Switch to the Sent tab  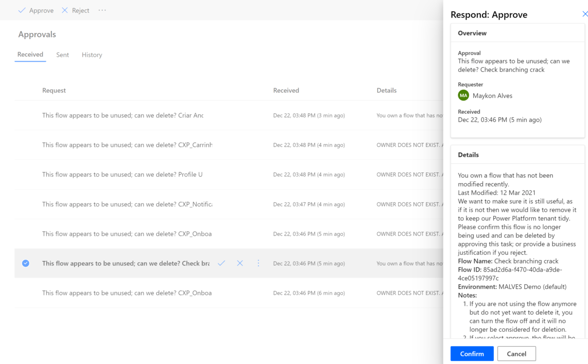62,54
